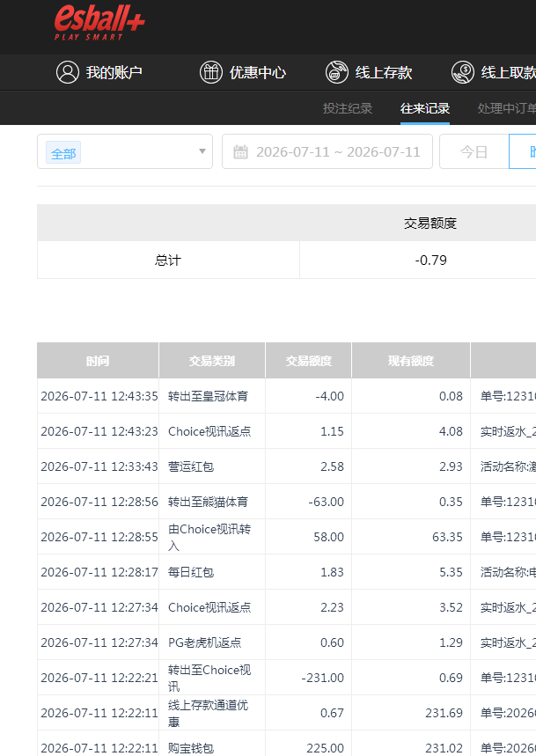Click the 时间 column header
Image resolution: width=536 pixels, height=756 pixels.
click(98, 361)
